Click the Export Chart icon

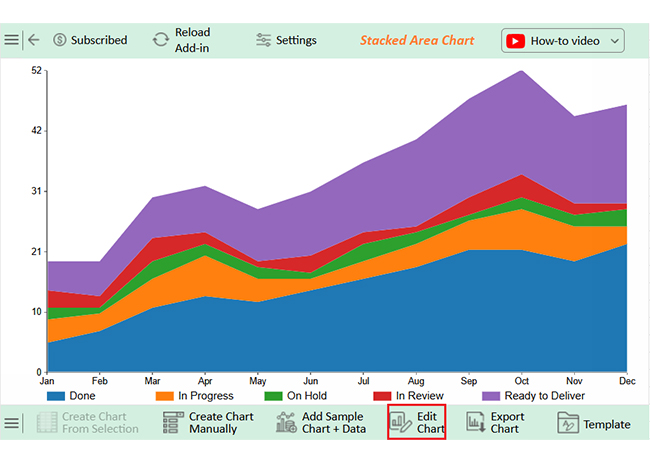pos(476,423)
